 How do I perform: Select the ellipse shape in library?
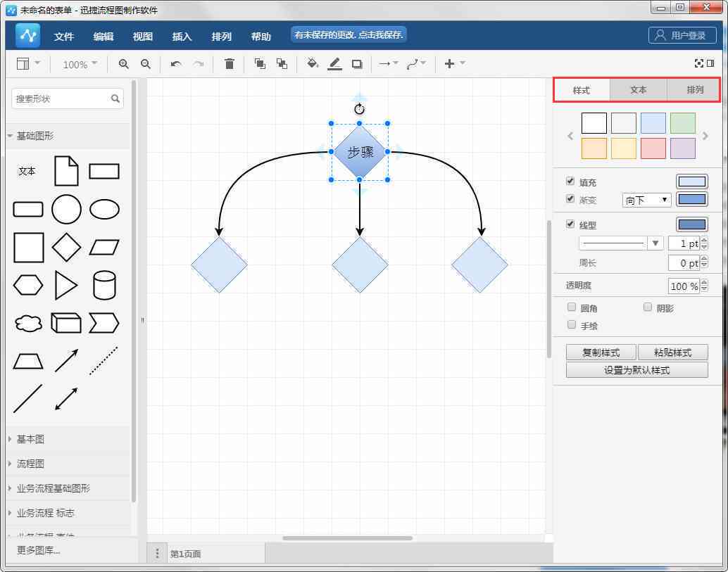pos(104,209)
